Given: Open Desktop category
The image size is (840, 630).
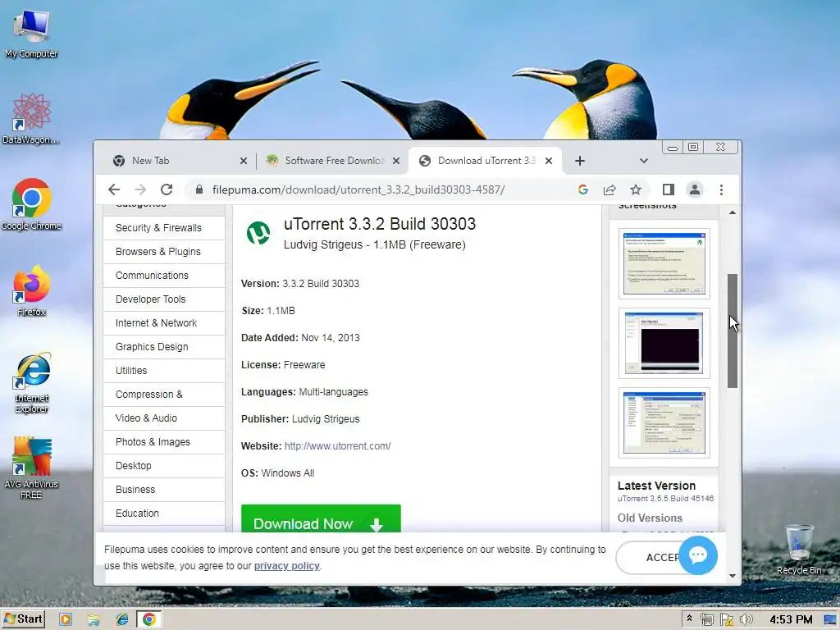Looking at the screenshot, I should coord(163,466).
